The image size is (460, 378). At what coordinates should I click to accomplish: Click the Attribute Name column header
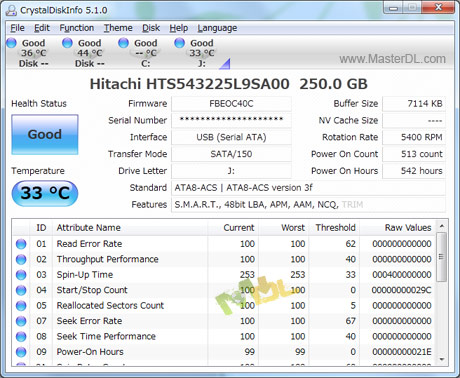pyautogui.click(x=130, y=228)
